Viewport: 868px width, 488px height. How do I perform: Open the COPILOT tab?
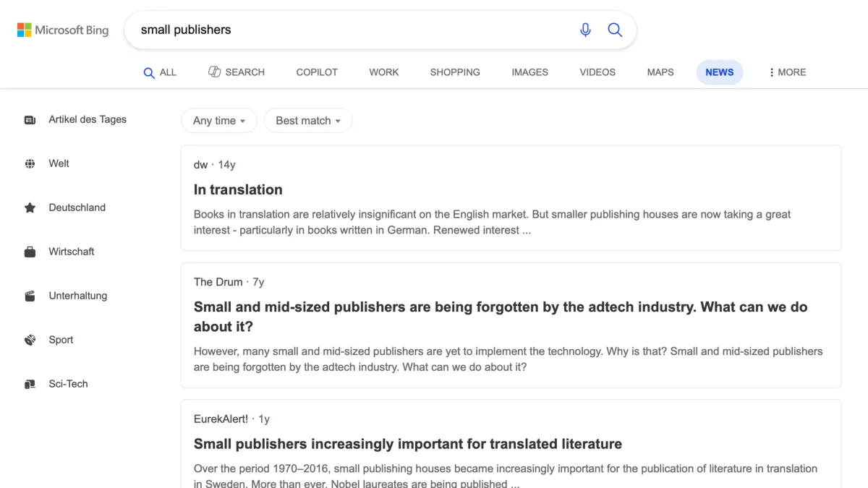coord(316,72)
